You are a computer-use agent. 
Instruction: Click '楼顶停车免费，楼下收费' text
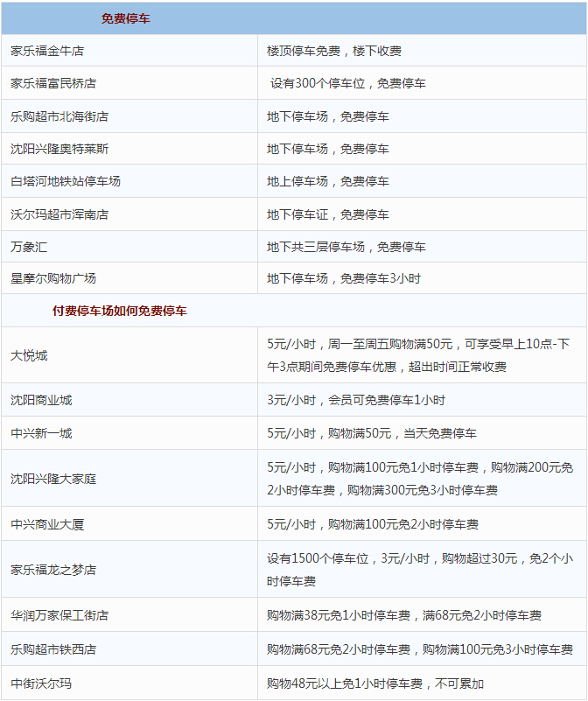coord(334,51)
